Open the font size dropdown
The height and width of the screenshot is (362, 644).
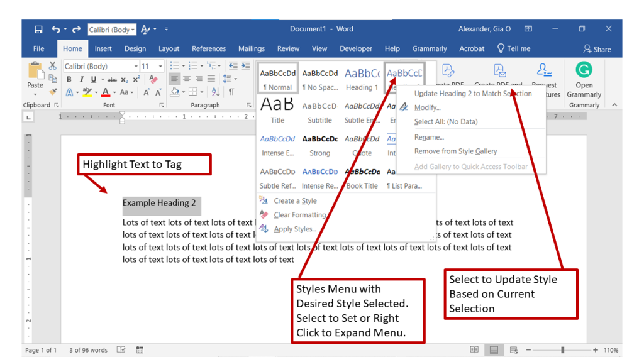click(x=160, y=66)
